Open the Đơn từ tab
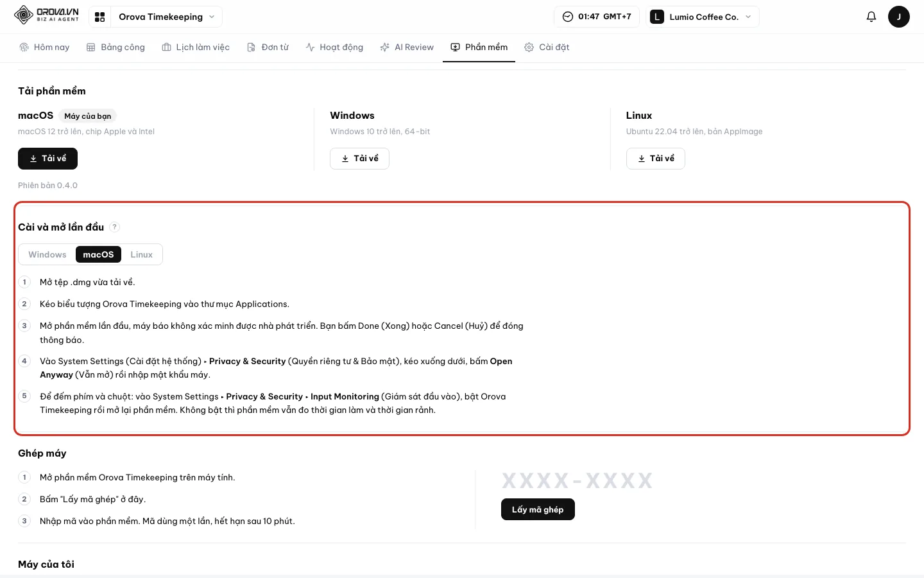This screenshot has height=578, width=924. (268, 47)
